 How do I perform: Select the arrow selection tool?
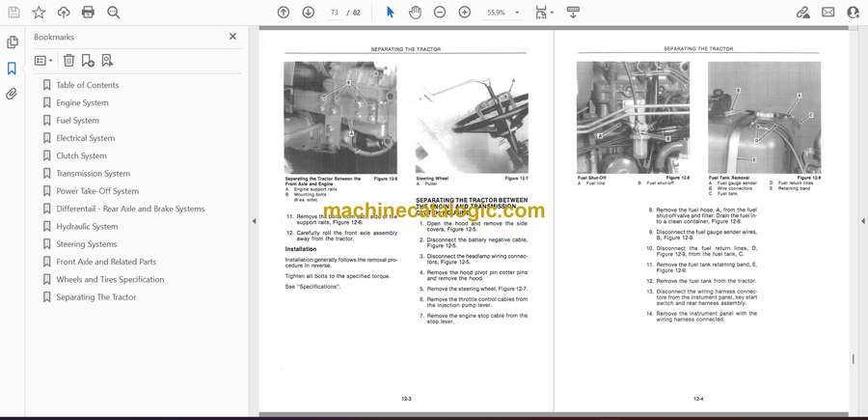point(390,13)
